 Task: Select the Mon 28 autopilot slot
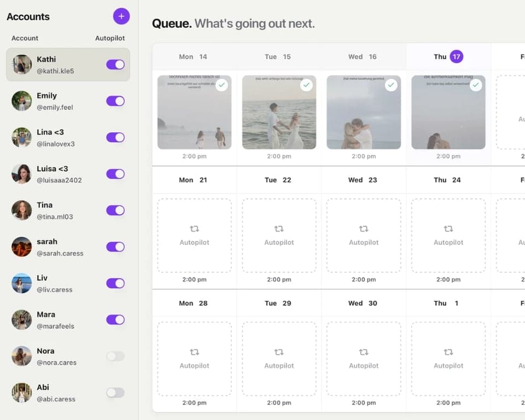point(194,359)
